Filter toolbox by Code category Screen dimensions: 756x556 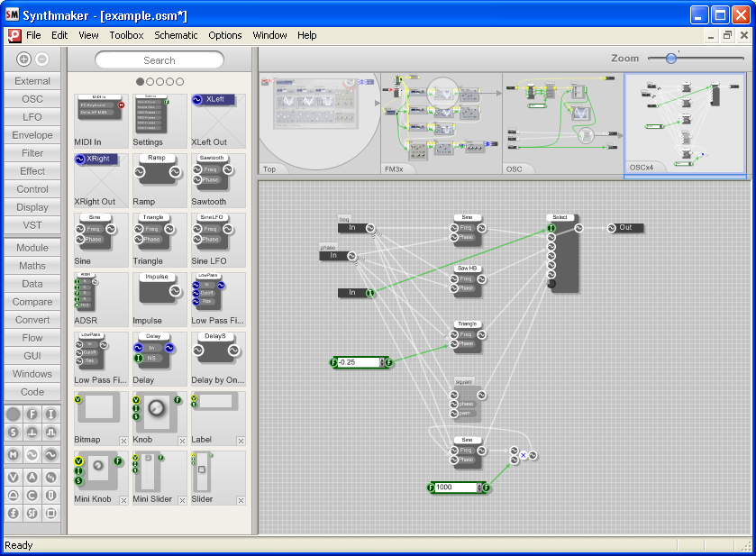32,392
